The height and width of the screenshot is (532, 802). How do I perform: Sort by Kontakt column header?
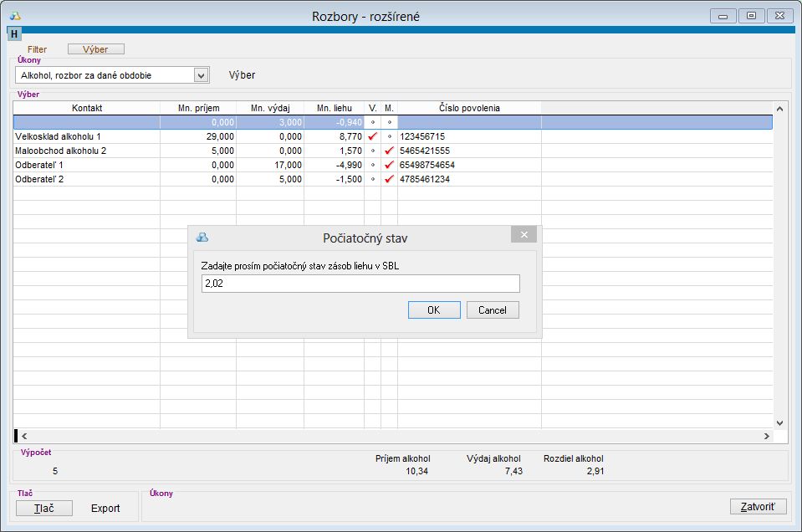87,108
